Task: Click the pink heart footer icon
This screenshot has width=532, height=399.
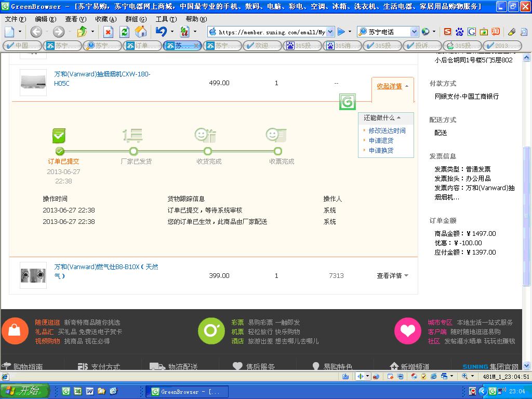Action: (408, 330)
